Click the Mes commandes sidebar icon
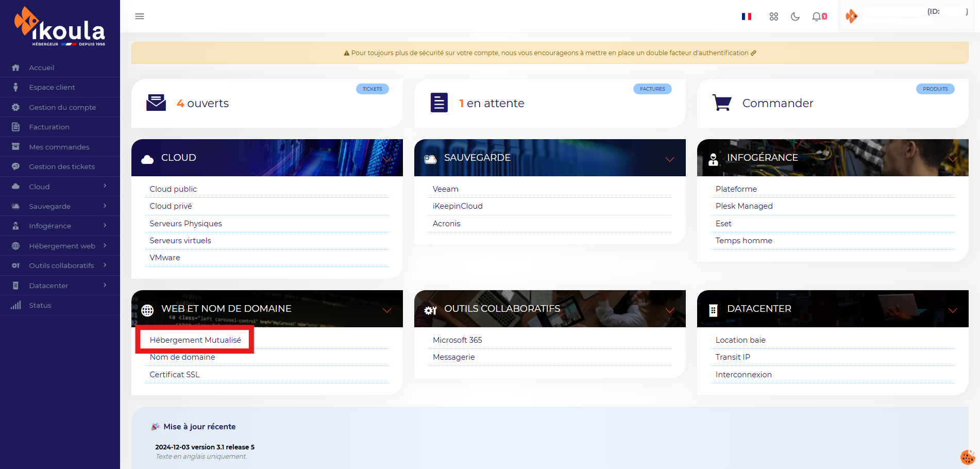The height and width of the screenshot is (469, 980). click(x=15, y=147)
